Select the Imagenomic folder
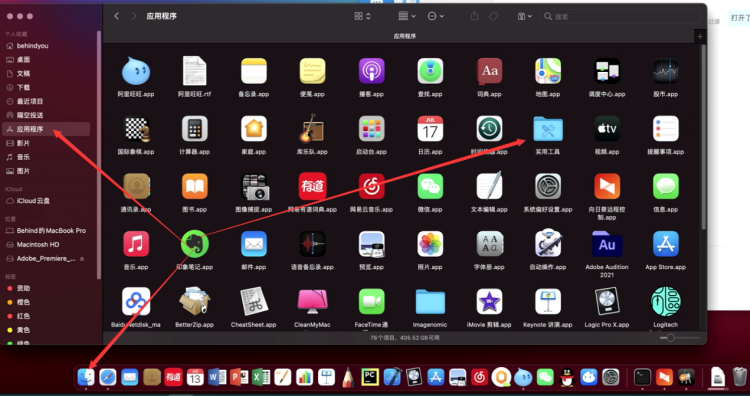Screen dimensions: 750x396 pyautogui.click(x=430, y=301)
